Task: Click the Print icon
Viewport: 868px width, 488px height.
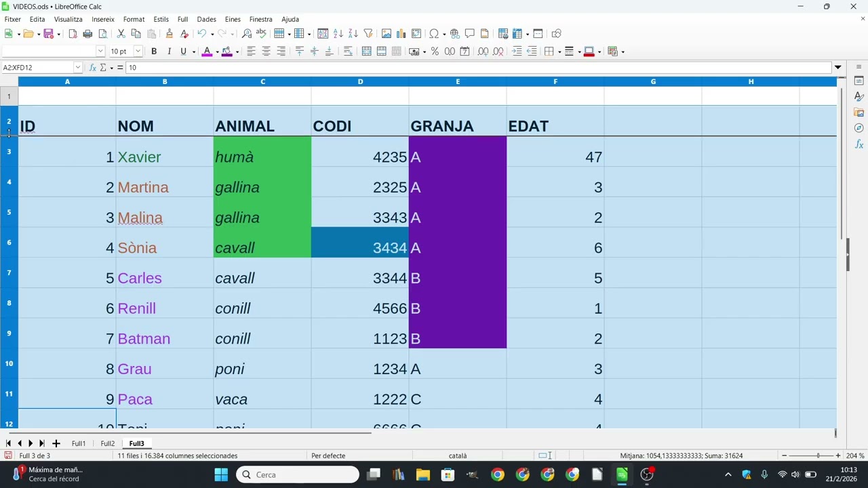Action: [x=87, y=33]
